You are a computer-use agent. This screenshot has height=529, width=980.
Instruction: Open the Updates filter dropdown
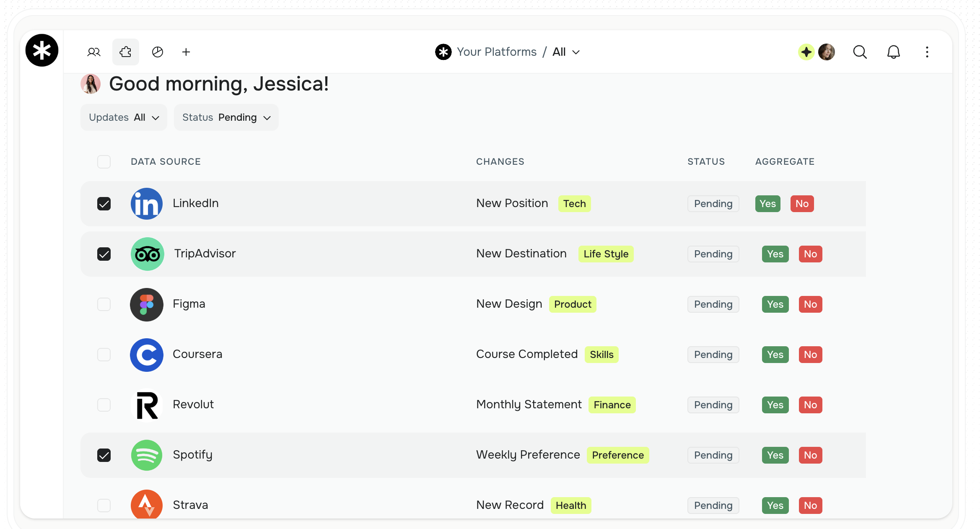pos(124,117)
